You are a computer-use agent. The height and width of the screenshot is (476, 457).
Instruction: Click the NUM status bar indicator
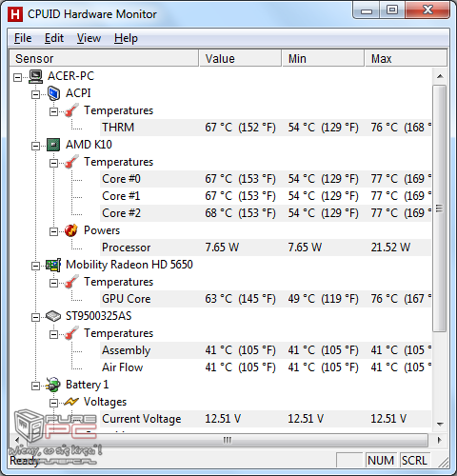(381, 460)
